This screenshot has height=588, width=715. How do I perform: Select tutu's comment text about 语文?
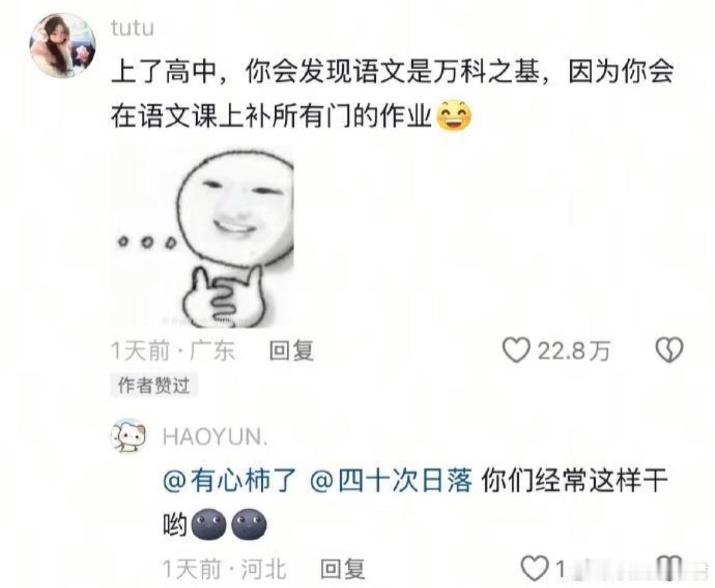pos(392,94)
